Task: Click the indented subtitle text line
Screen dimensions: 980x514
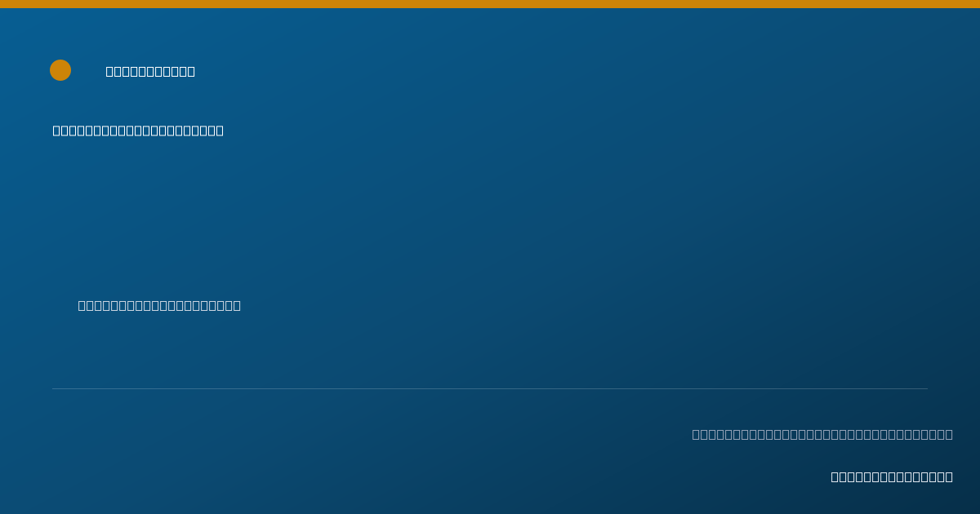Action: click(x=159, y=305)
